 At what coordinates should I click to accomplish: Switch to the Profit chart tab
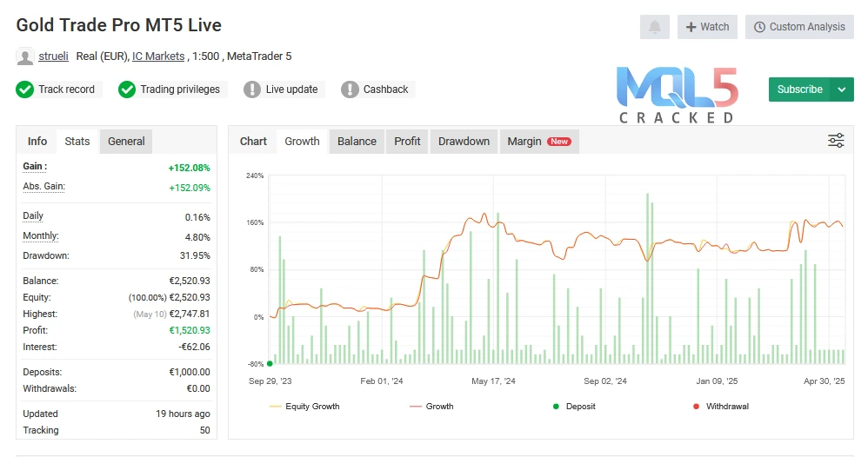click(x=407, y=141)
